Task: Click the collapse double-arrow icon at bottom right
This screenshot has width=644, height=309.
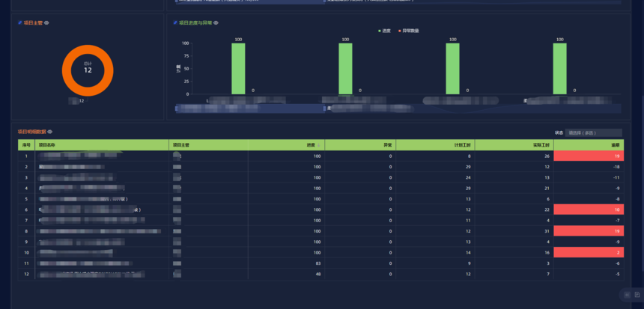Action: (x=626, y=295)
